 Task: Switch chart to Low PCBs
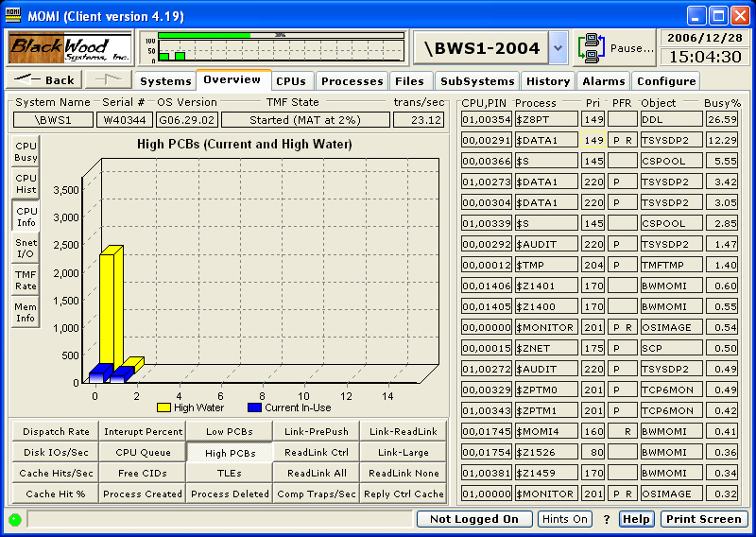230,432
